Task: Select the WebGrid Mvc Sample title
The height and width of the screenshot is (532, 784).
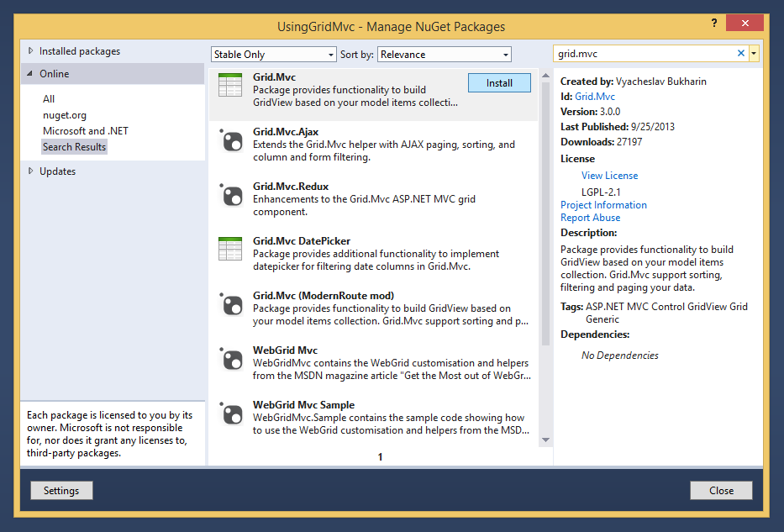Action: click(x=303, y=404)
